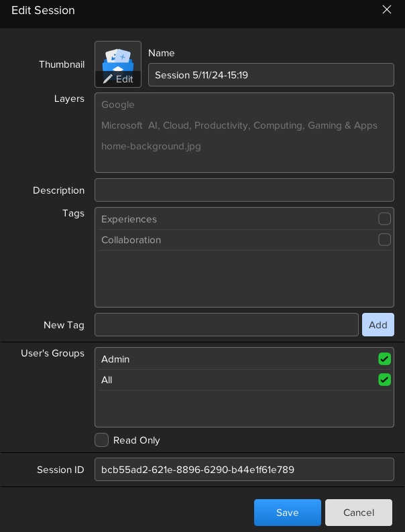The image size is (405, 532).
Task: Enable the Experiences tag checkbox
Action: tap(384, 219)
